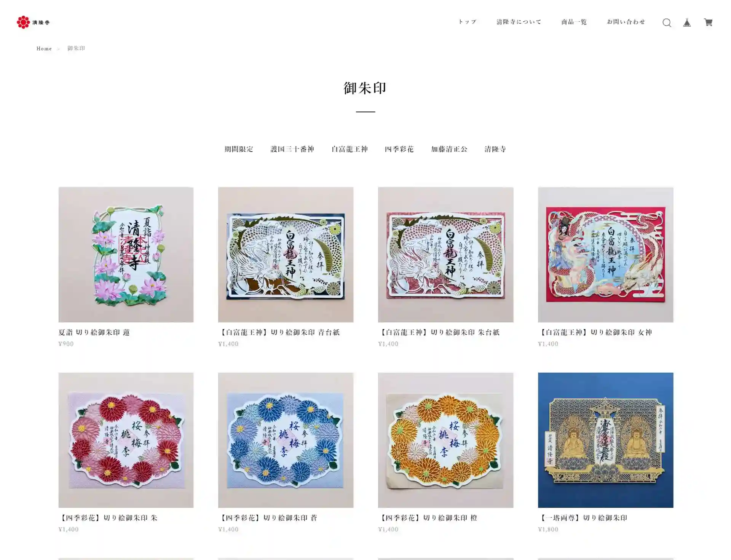Screen dimensions: 731x560
Task: Open the search magnifier icon
Action: click(667, 23)
